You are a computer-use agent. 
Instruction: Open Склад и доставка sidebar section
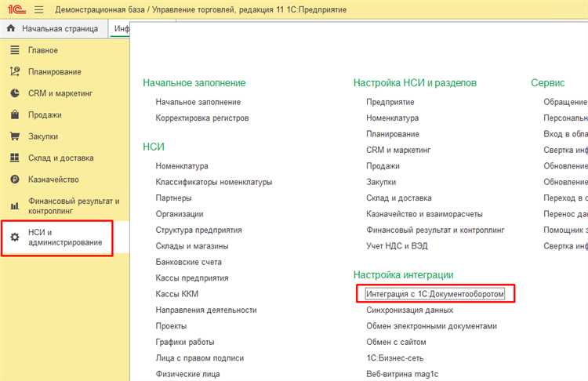click(60, 158)
